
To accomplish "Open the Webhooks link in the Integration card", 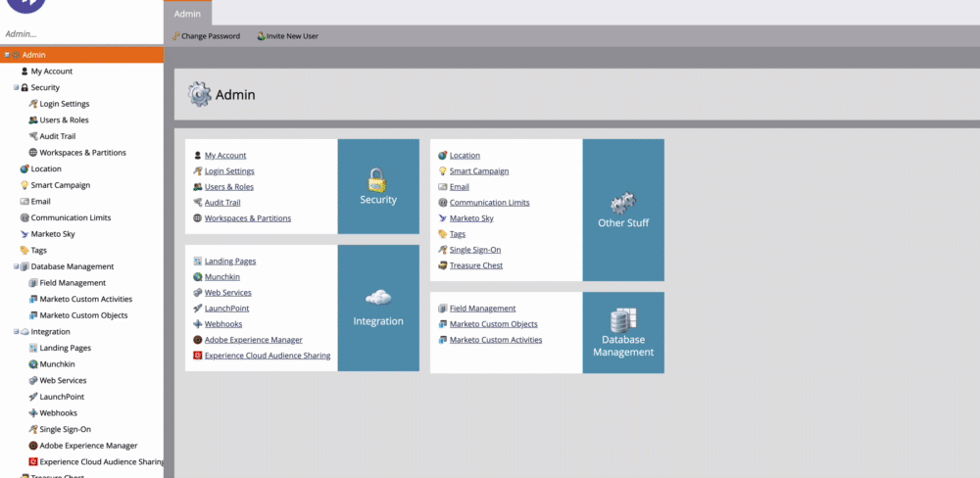I will click(223, 323).
